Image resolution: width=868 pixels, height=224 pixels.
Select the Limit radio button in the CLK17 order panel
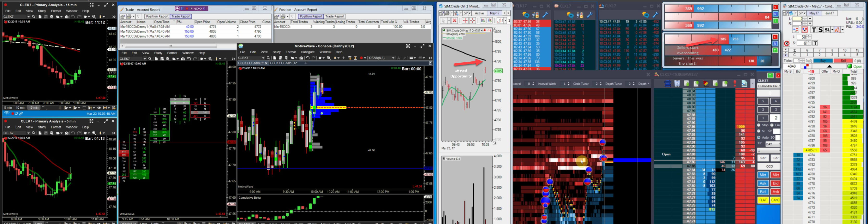(x=772, y=125)
